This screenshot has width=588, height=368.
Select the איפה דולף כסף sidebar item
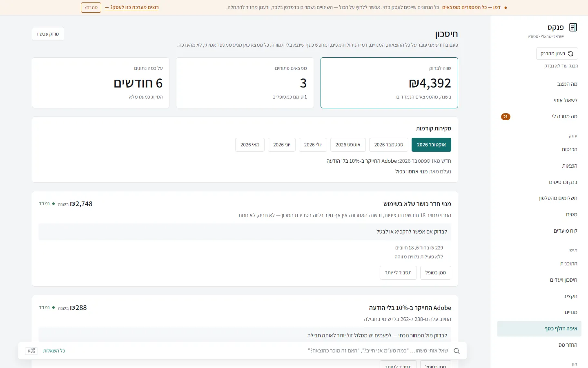[539, 329]
